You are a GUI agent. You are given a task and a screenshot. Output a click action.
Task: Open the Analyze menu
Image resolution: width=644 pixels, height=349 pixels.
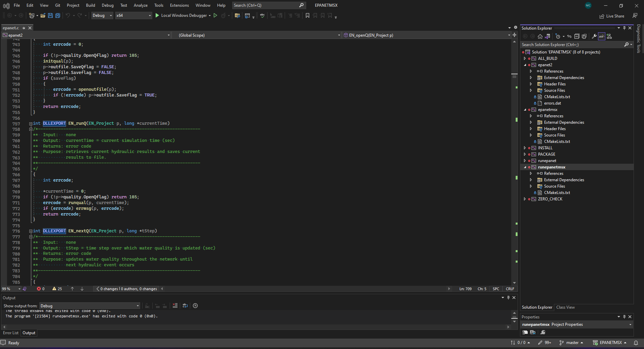[140, 5]
